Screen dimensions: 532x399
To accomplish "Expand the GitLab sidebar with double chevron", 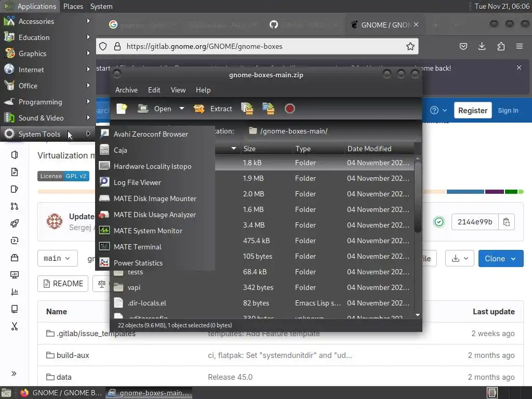I will point(14,374).
